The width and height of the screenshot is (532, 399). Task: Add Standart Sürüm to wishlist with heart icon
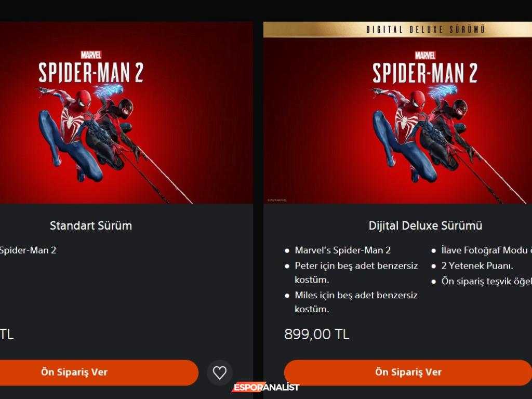point(220,373)
